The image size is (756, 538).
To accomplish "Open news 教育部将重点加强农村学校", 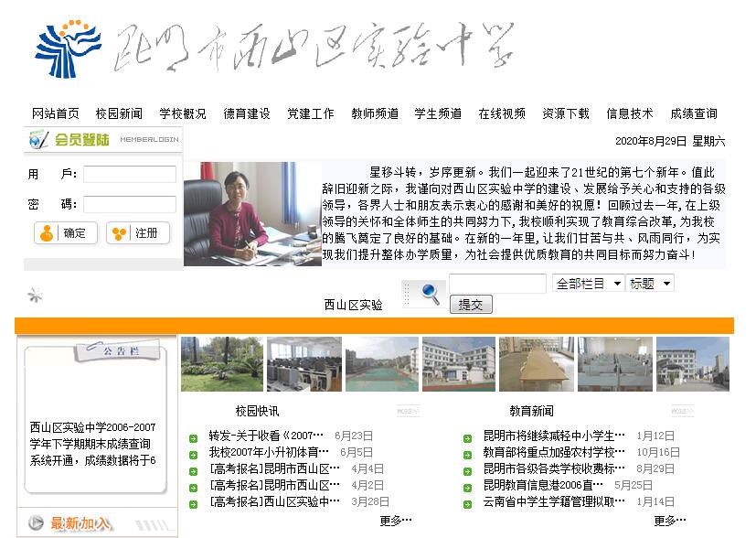I will (554, 452).
